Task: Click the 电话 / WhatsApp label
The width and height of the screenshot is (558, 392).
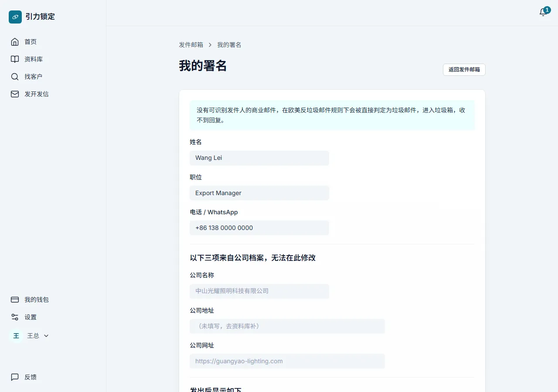Action: click(x=214, y=212)
